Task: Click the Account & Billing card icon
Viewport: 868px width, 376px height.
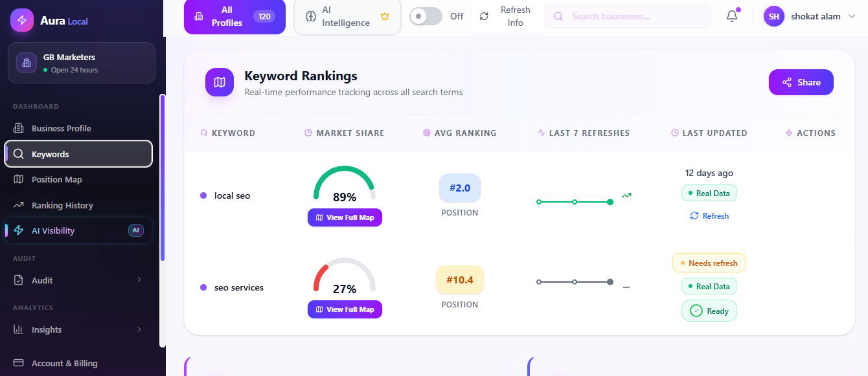Action: (x=19, y=363)
